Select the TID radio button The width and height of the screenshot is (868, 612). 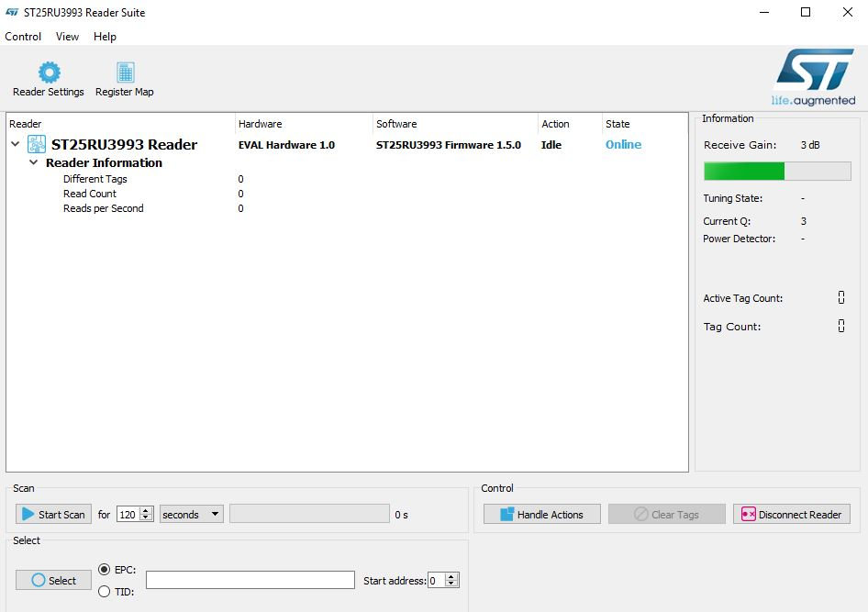pos(104,592)
